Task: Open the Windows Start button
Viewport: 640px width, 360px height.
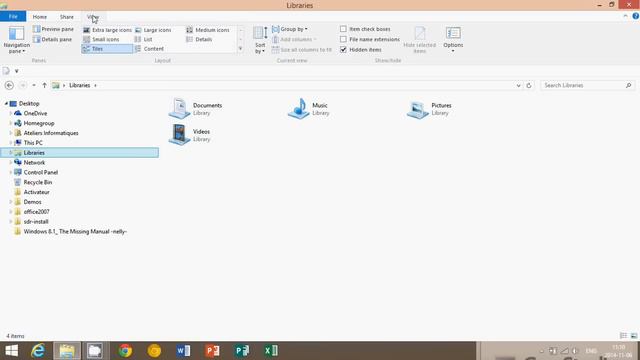Action: 11,351
